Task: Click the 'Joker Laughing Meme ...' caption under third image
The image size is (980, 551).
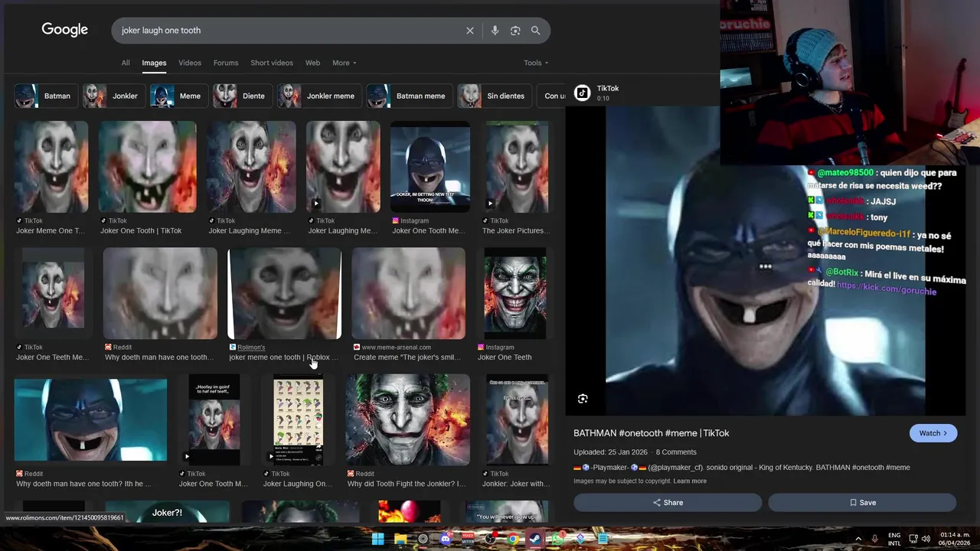Action: (x=250, y=230)
